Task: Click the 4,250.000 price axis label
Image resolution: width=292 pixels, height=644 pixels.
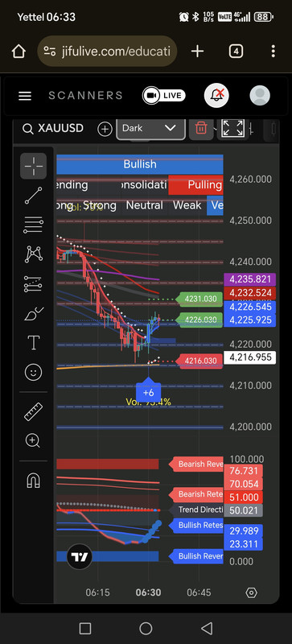Action: pos(250,221)
